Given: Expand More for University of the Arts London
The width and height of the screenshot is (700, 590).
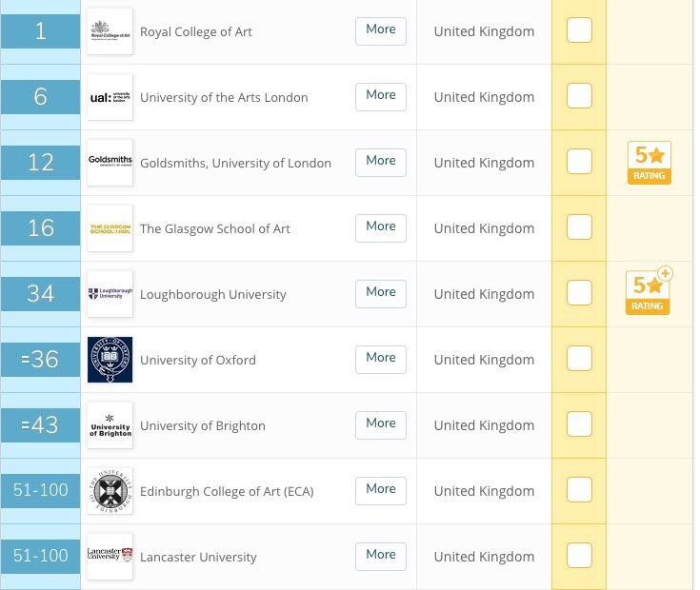Looking at the screenshot, I should tap(381, 95).
